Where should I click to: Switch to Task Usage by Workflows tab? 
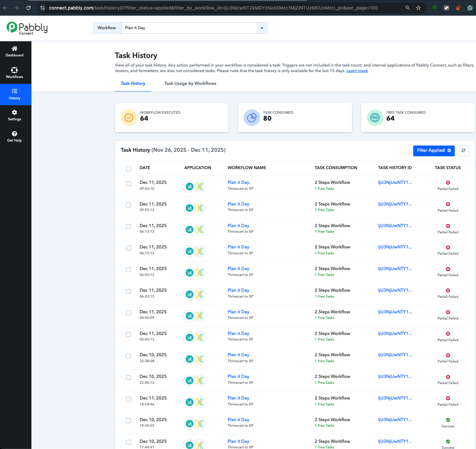pyautogui.click(x=190, y=84)
